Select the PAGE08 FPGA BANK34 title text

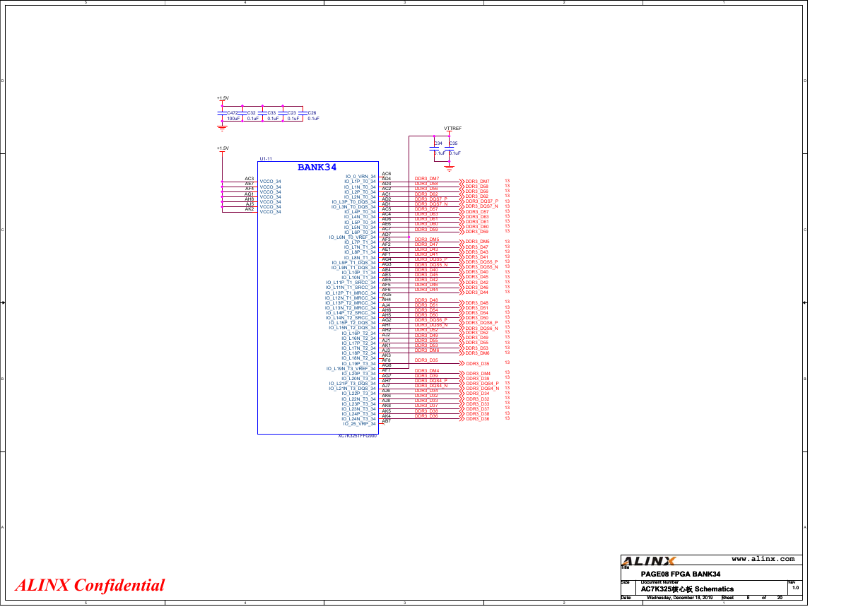coord(681,574)
